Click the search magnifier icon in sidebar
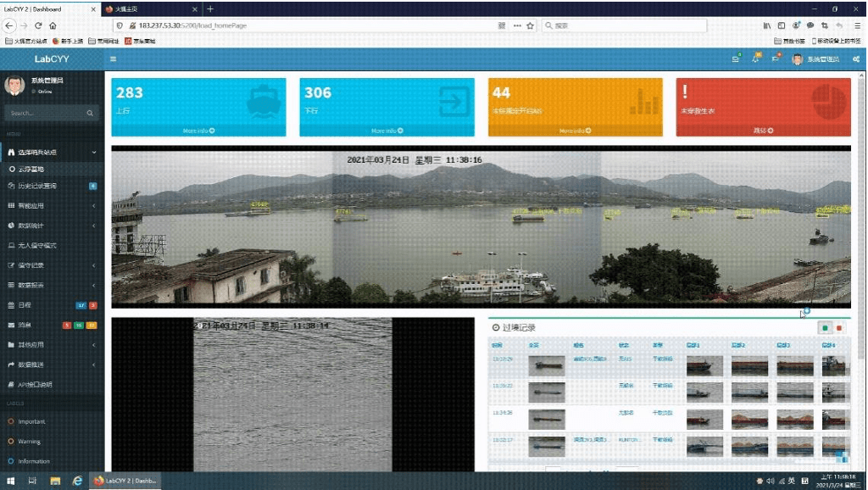868x490 pixels. coord(90,113)
